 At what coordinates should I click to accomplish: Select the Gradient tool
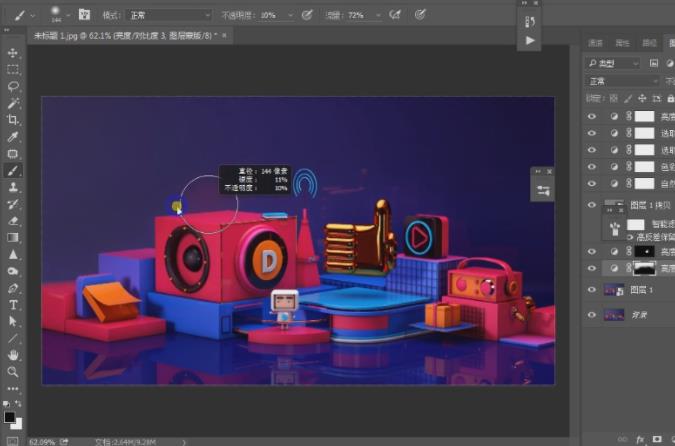13,238
